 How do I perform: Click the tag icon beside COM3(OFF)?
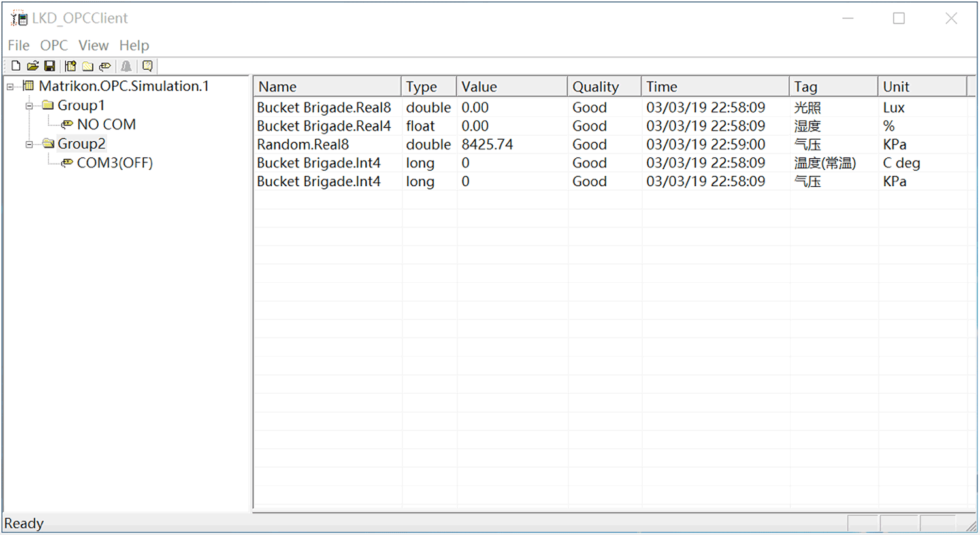[67, 163]
